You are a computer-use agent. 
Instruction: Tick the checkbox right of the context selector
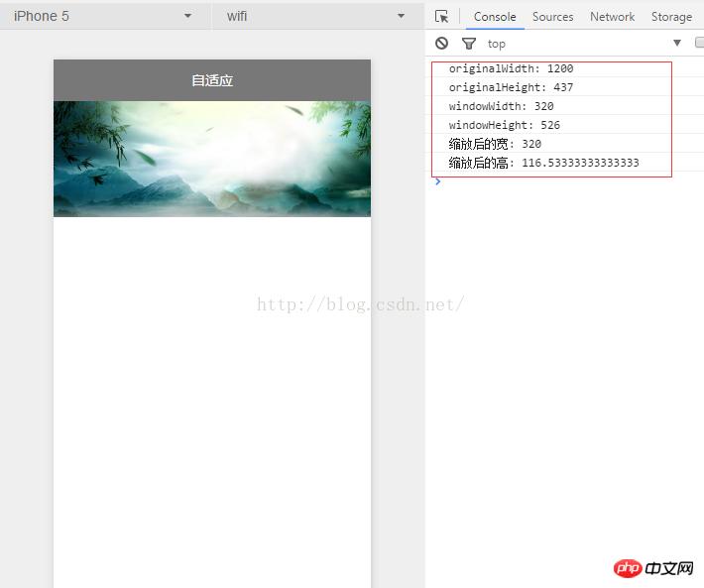699,43
